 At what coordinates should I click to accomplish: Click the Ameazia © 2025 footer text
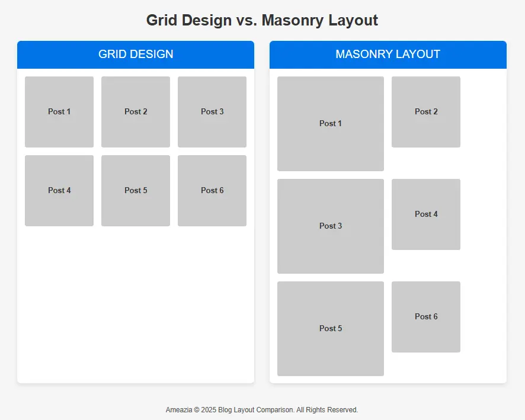262,409
